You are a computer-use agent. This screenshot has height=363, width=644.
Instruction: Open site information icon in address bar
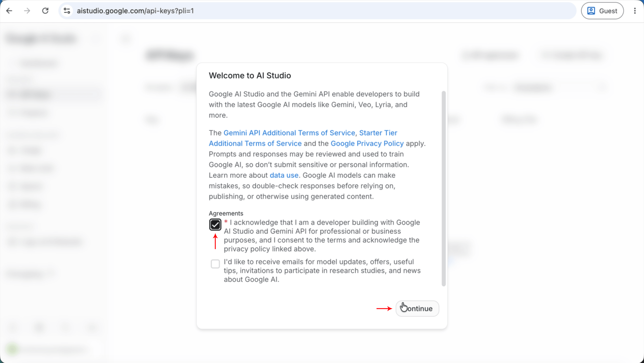point(67,11)
